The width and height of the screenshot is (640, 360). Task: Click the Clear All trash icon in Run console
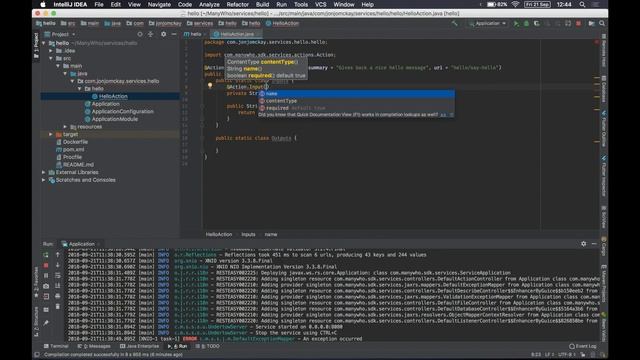coord(58,306)
